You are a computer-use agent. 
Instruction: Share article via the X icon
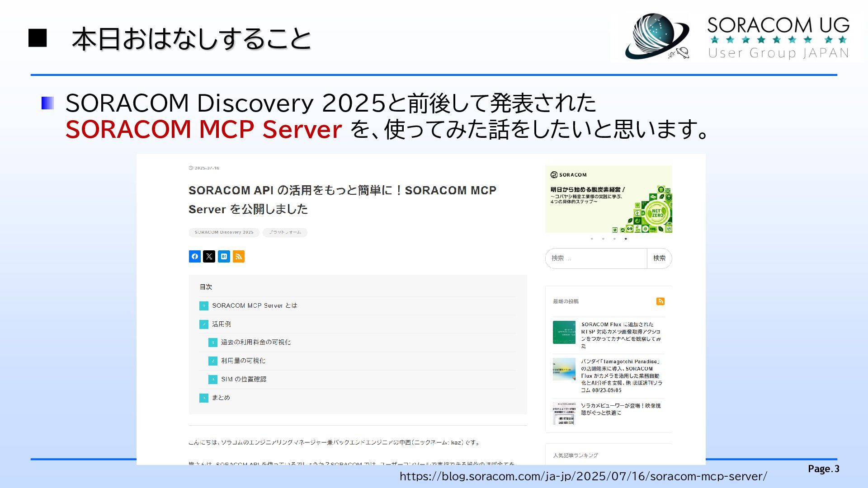[209, 256]
